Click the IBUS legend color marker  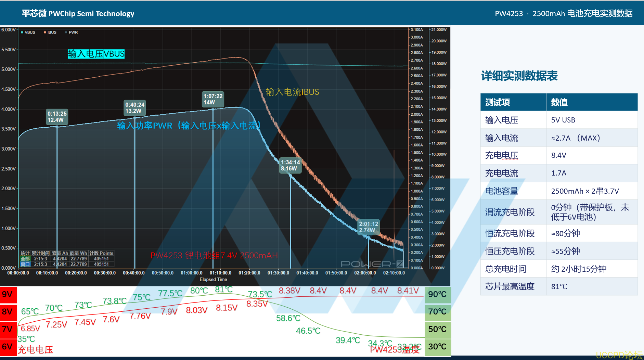pyautogui.click(x=45, y=33)
